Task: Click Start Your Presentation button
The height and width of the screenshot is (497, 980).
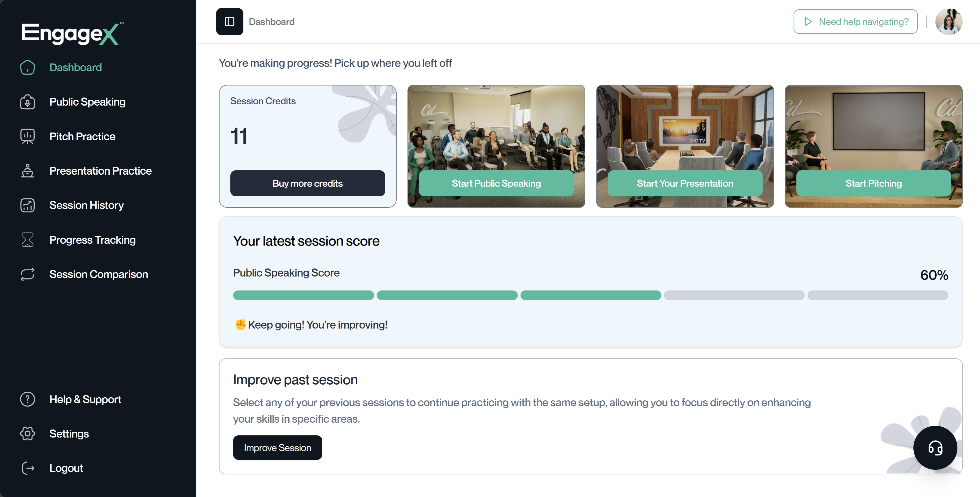Action: 685,183
